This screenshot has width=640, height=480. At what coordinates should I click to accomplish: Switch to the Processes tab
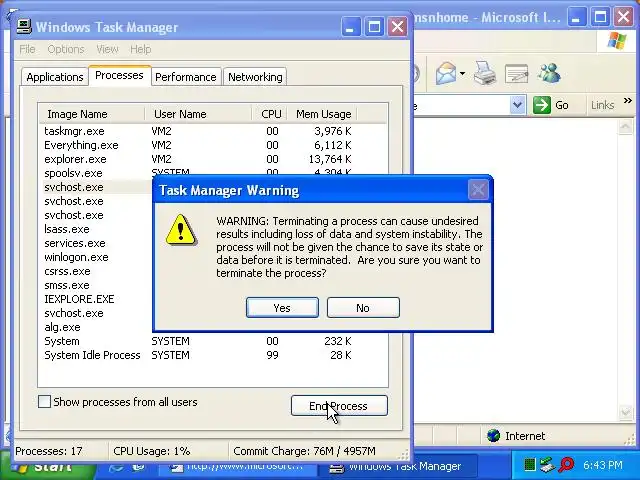119,75
